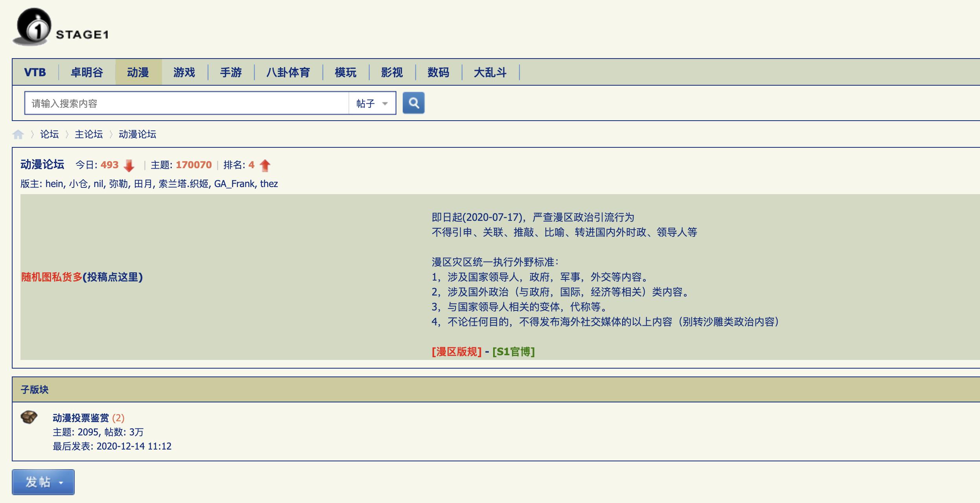Open the 帖子 search type dropdown
Viewport: 980px width, 503px height.
(371, 103)
